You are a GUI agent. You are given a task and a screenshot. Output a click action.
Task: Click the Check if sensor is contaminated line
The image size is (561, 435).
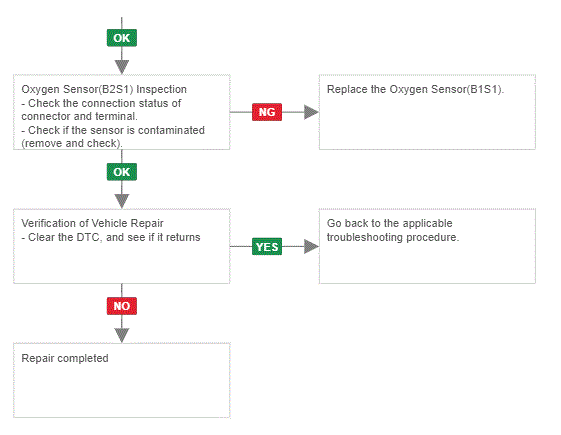tap(113, 137)
